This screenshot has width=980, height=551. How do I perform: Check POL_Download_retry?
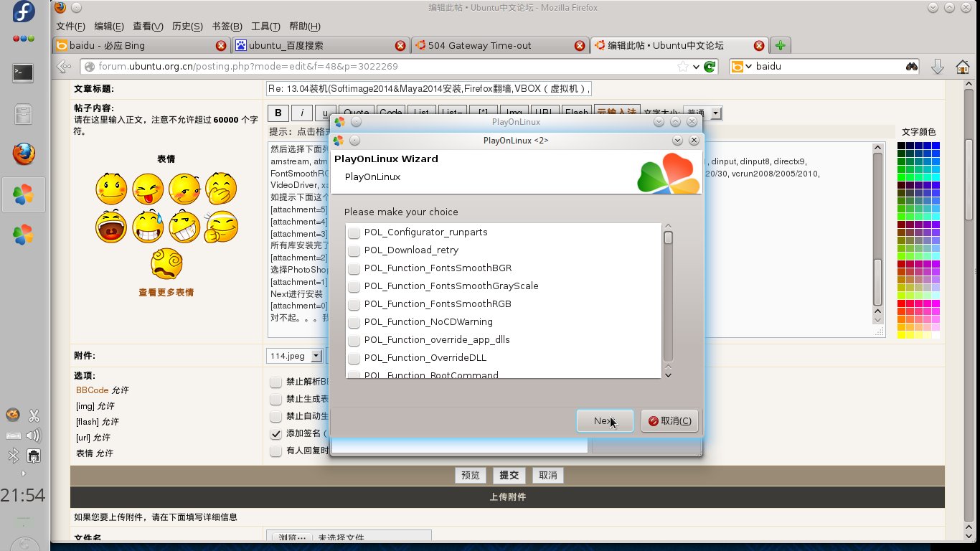point(354,250)
